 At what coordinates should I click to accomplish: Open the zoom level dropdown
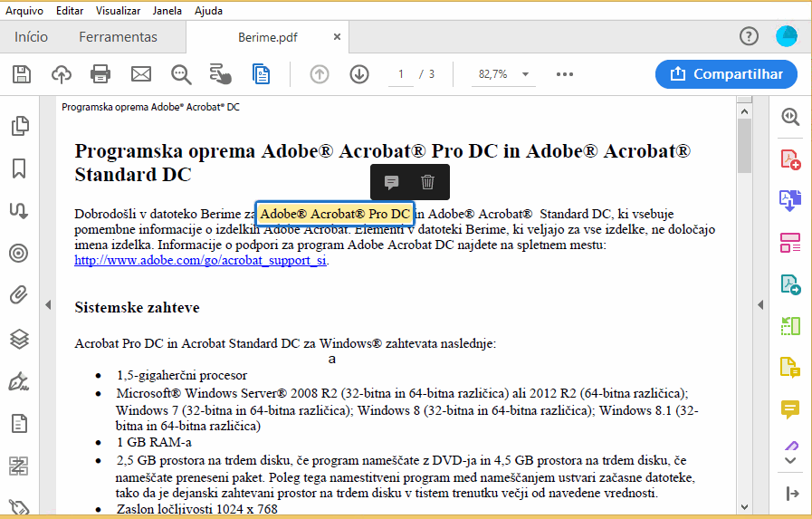[x=526, y=74]
